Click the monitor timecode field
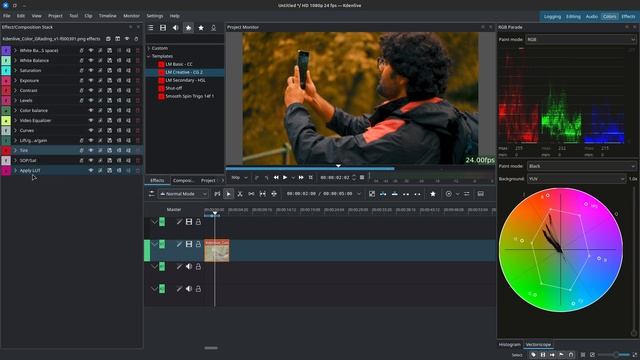The height and width of the screenshot is (360, 640). pyautogui.click(x=335, y=178)
